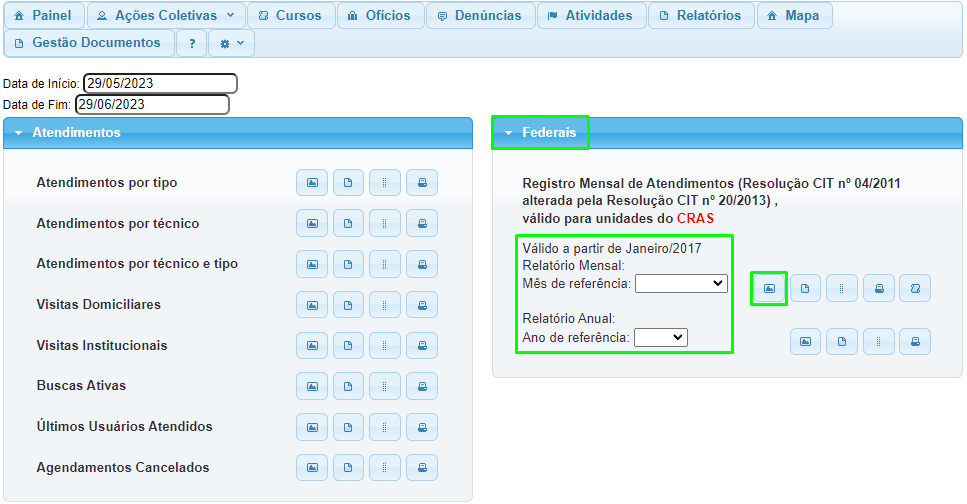Open the Cursos menu item
The height and width of the screenshot is (504, 967).
pos(291,15)
